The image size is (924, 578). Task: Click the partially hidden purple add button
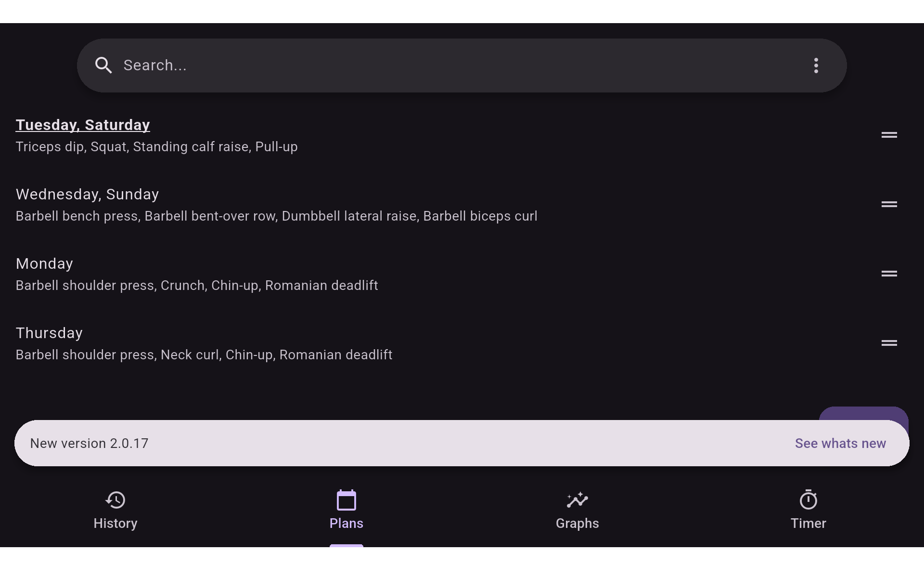[863, 413]
